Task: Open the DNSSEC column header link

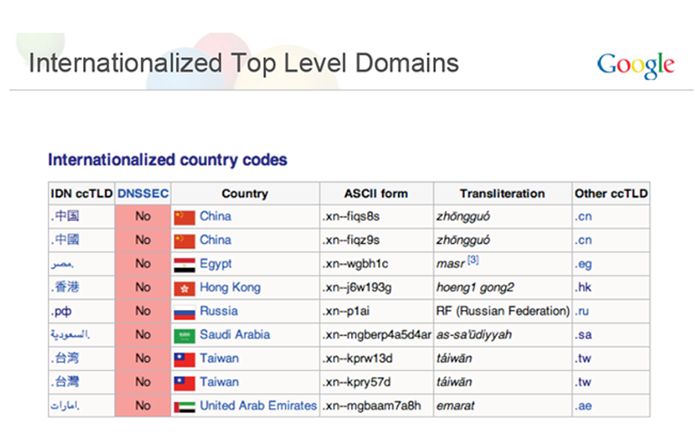Action: point(143,193)
